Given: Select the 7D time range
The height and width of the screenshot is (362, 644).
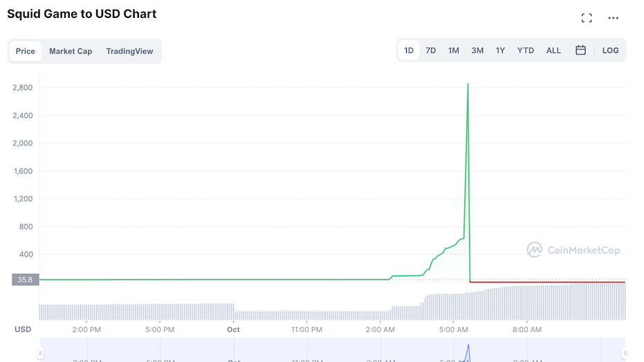Looking at the screenshot, I should 431,51.
